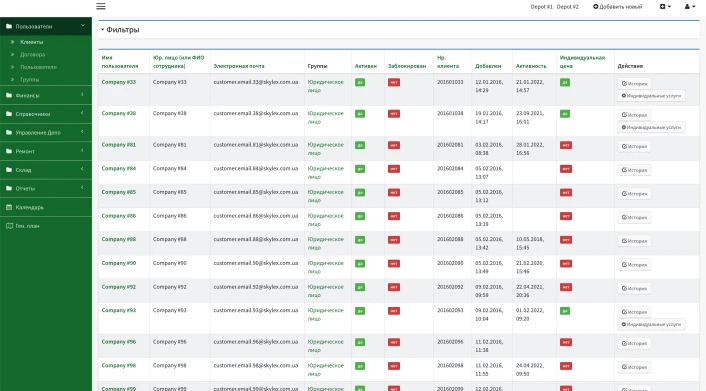Click История button for Company #84
Screen dimensions: 706x391
[x=634, y=170]
